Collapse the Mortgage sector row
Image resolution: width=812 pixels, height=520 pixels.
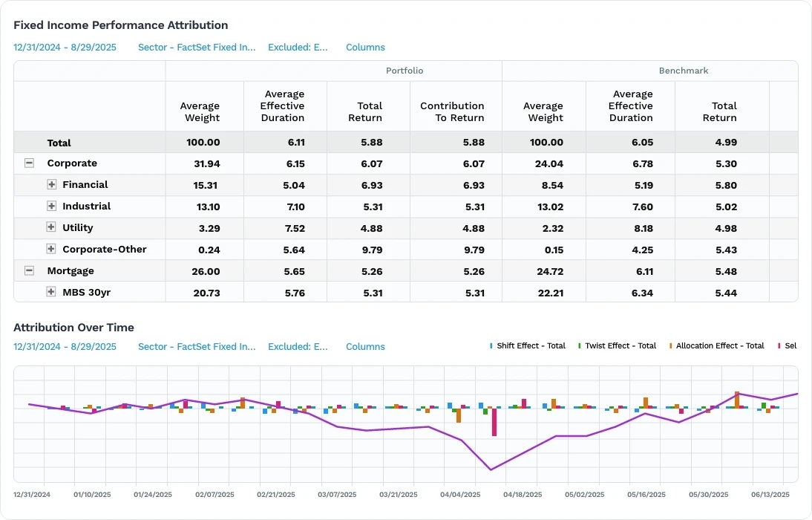(x=29, y=270)
